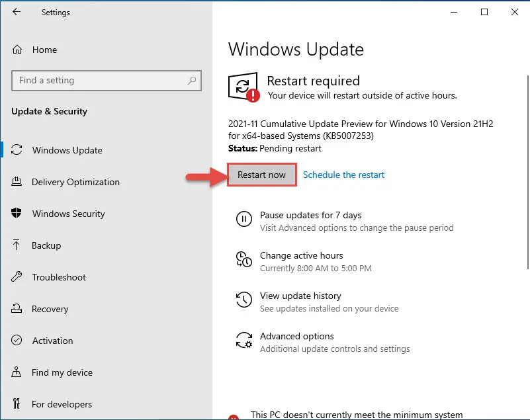Click the Restart required heading
Screen dimensions: 530x420
(x=314, y=81)
